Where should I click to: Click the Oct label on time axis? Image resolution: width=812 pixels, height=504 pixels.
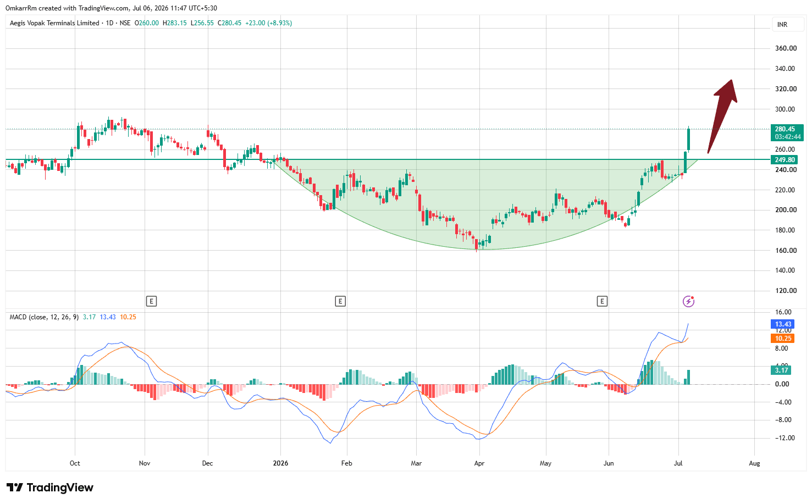point(75,463)
